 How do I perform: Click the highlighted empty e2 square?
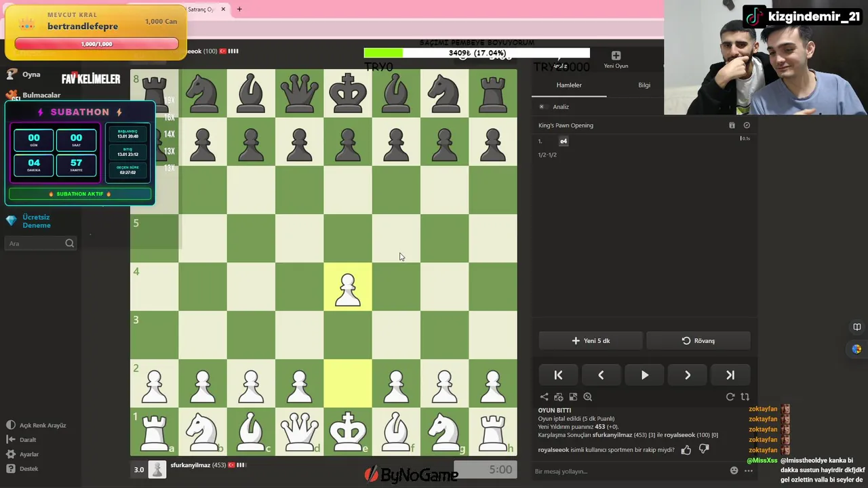coord(348,384)
